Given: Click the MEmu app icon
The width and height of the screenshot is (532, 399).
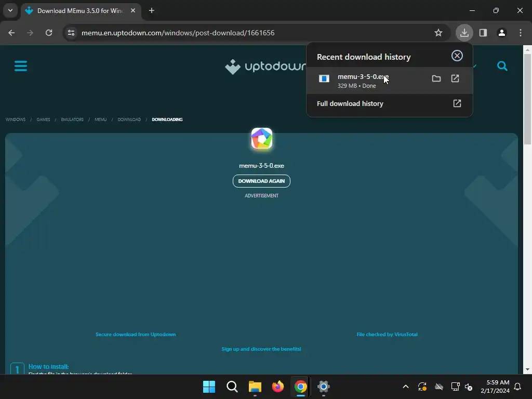Looking at the screenshot, I should pos(262,138).
